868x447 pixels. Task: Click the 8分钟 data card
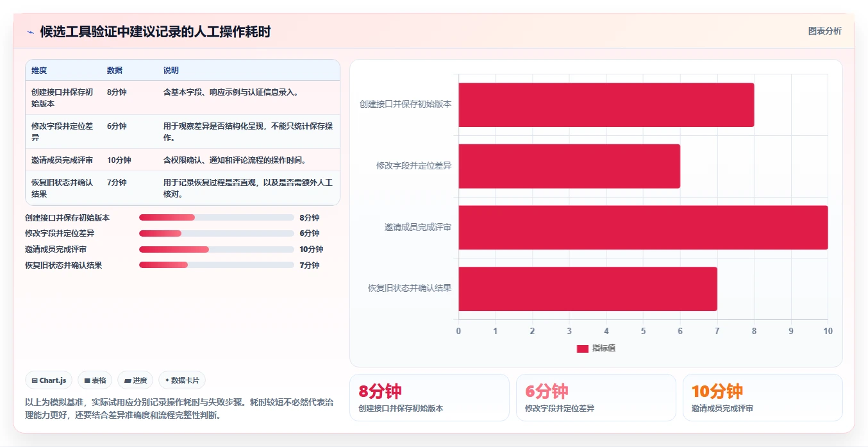430,398
